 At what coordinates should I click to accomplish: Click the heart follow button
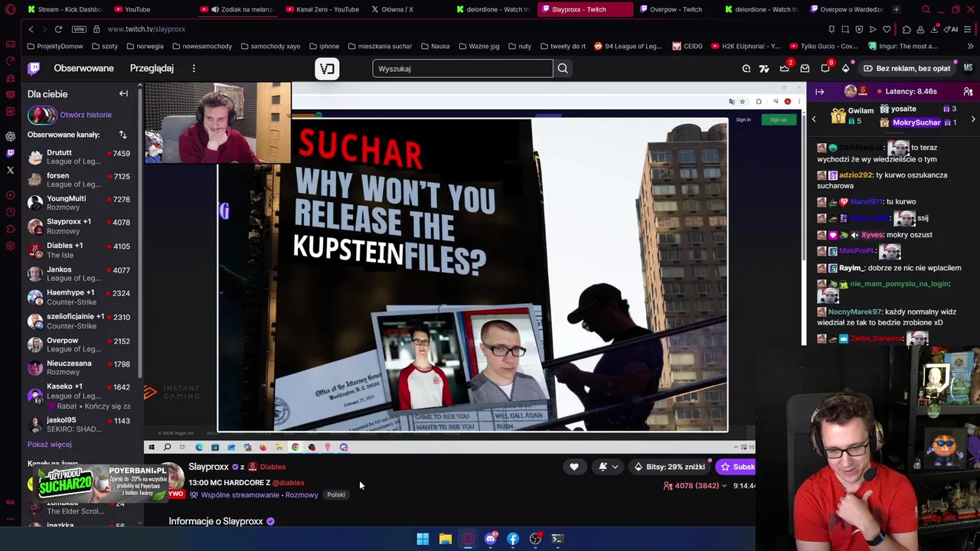coord(573,467)
